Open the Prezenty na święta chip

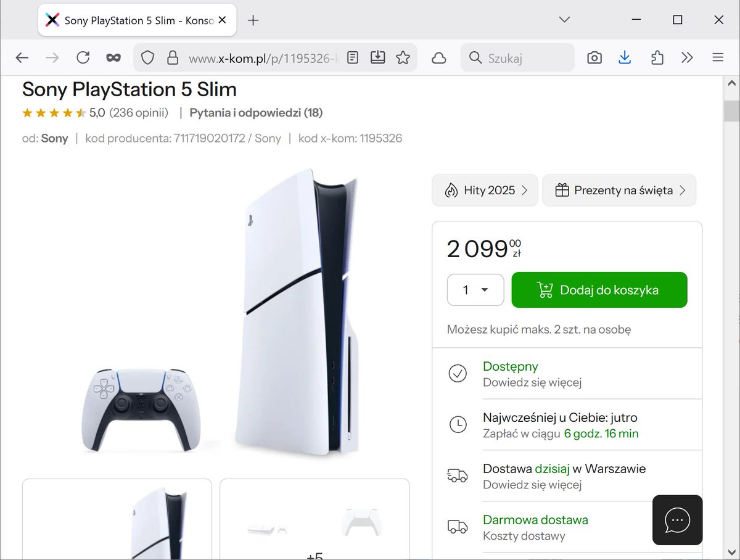[x=619, y=190]
